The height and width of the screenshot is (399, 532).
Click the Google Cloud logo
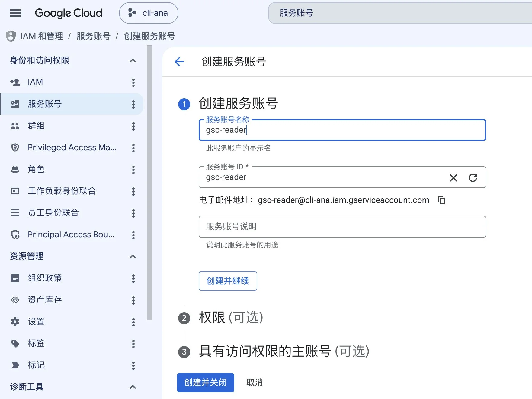(69, 13)
